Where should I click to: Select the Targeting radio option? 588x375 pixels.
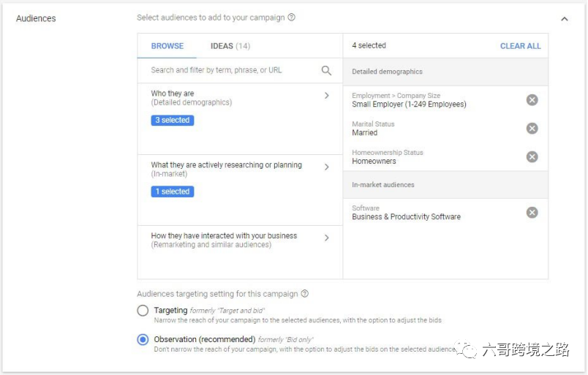click(x=143, y=311)
